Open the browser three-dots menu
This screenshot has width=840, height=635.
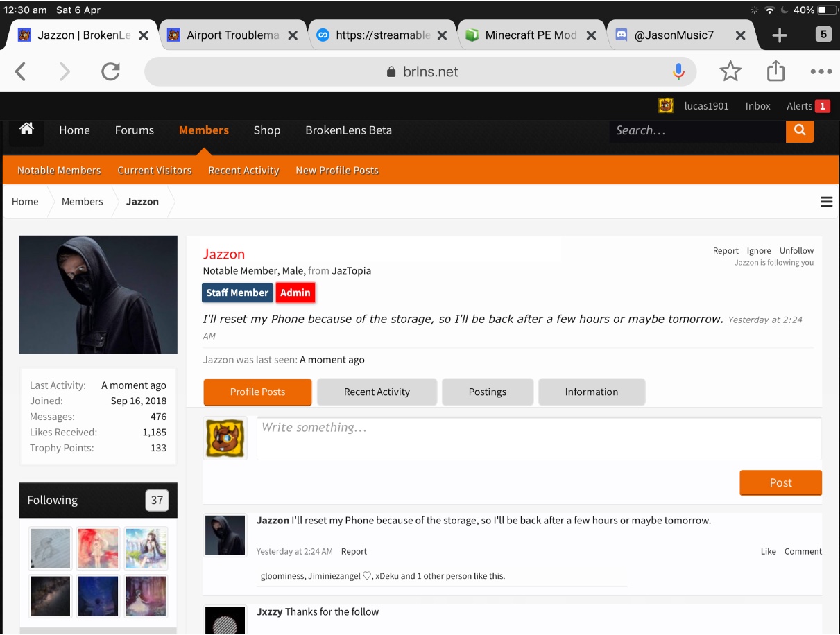pos(821,71)
